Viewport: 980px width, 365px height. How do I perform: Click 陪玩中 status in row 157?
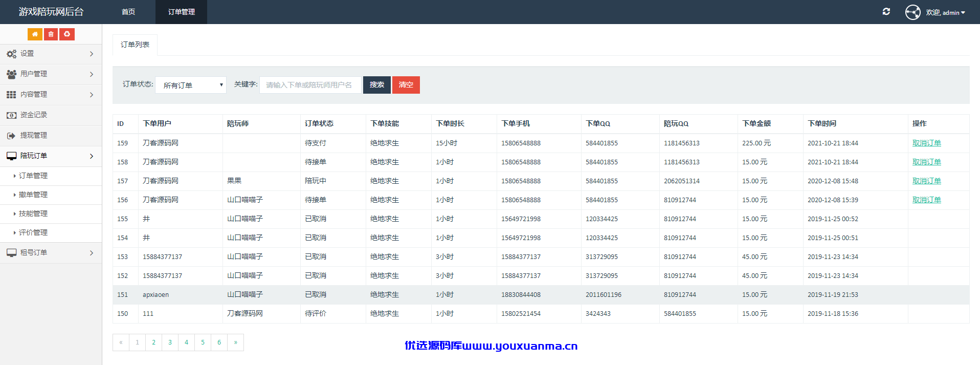click(316, 181)
